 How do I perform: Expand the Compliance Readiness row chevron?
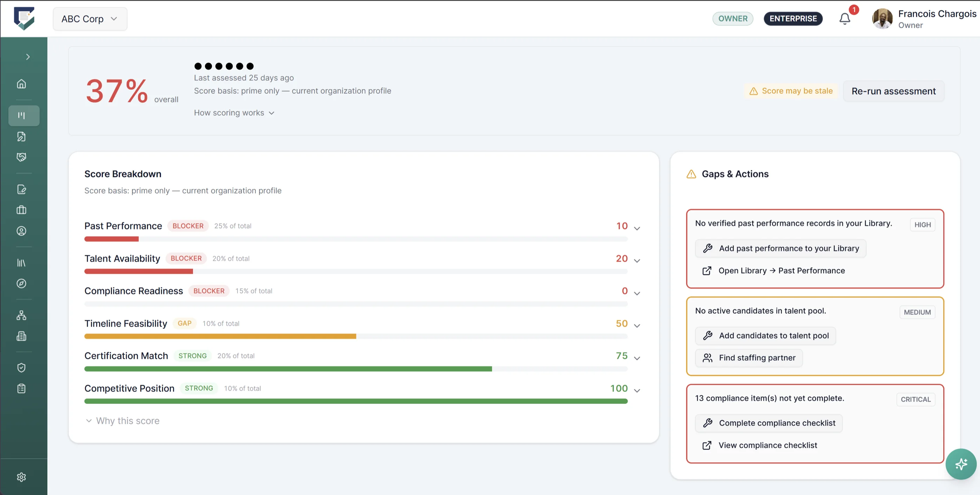(x=637, y=293)
